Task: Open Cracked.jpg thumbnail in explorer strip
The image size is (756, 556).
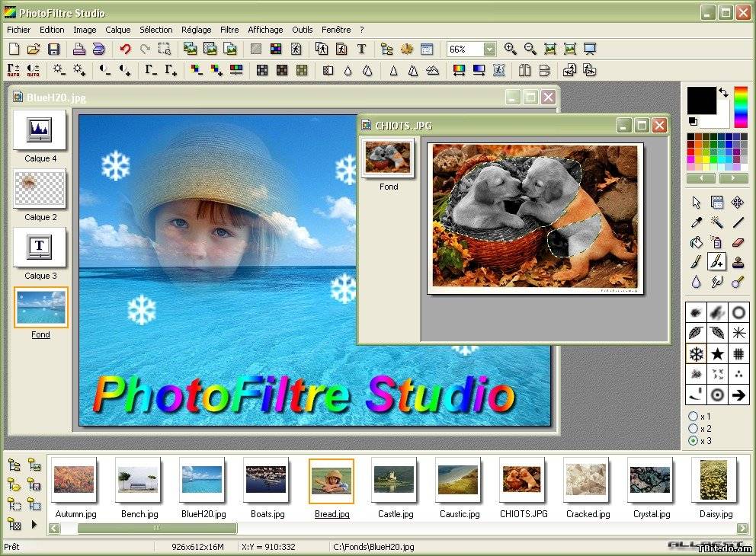Action: pos(586,480)
